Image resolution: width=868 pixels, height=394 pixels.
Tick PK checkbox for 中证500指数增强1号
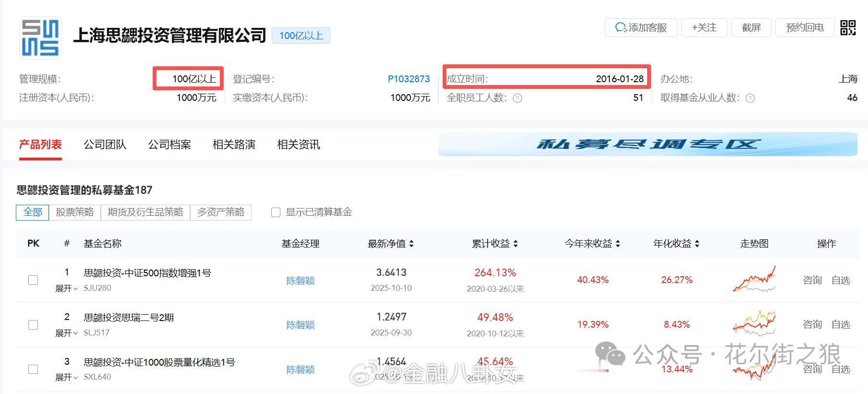point(33,280)
